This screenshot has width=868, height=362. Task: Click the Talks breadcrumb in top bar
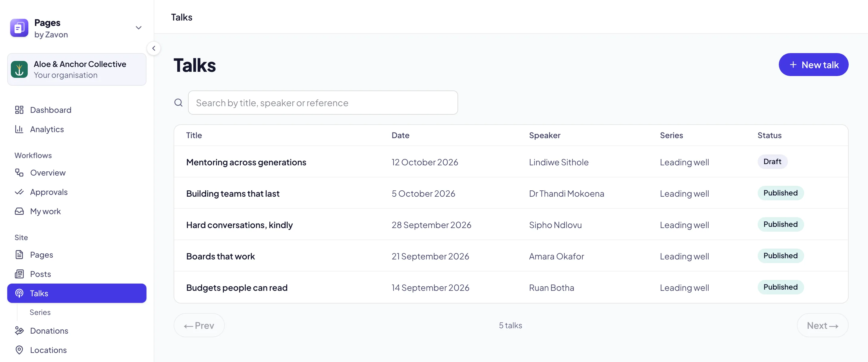182,17
